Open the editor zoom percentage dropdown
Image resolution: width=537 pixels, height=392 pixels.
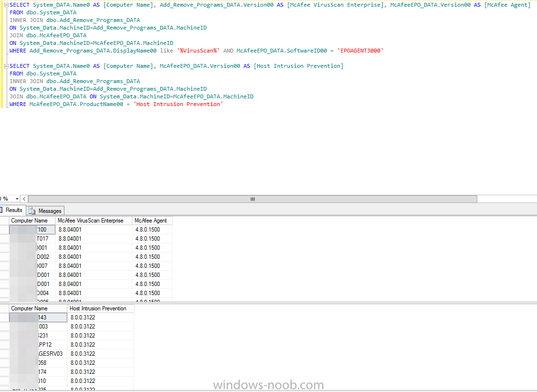pyautogui.click(x=17, y=199)
